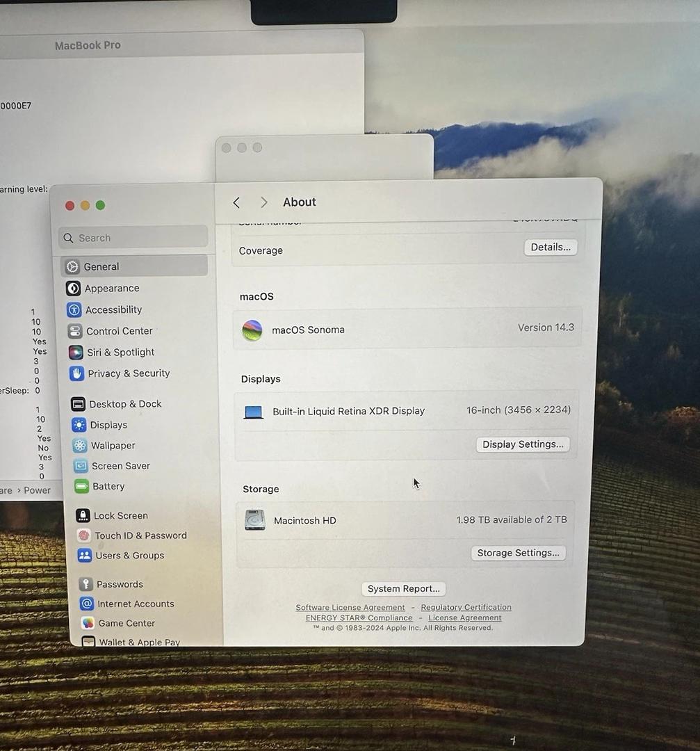Viewport: 700px width, 751px height.
Task: Open the Touch ID fingerprint icon
Action: point(84,535)
